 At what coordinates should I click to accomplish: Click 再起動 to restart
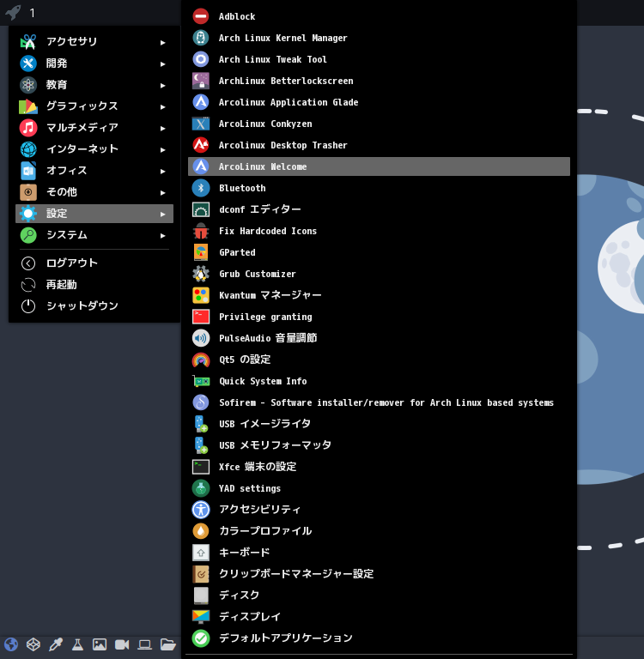coord(61,285)
